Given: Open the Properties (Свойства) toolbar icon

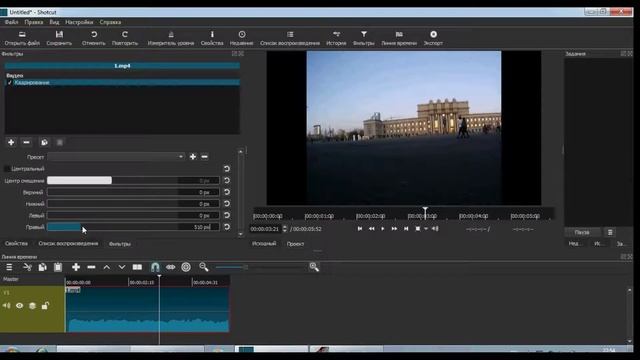Looking at the screenshot, I should point(212,35).
